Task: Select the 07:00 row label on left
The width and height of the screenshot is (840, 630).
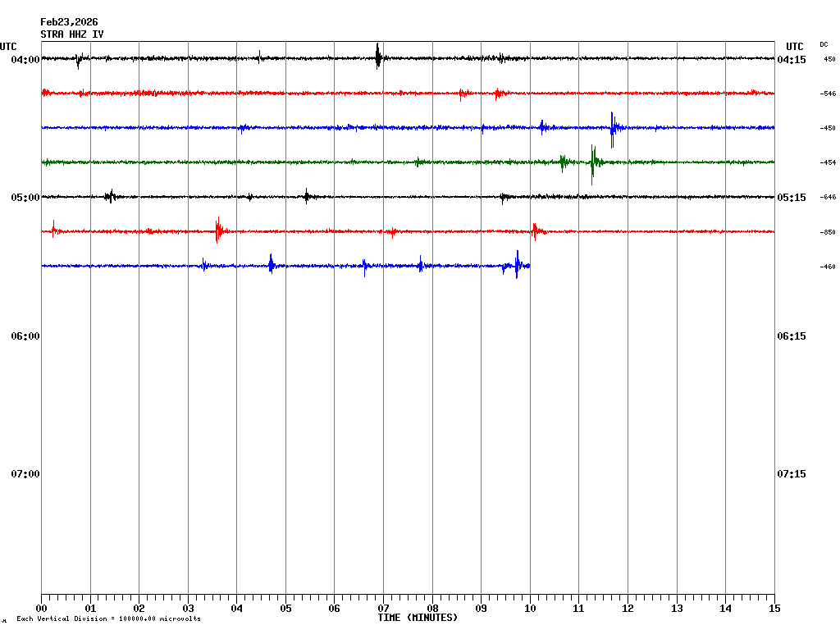Action: click(25, 474)
